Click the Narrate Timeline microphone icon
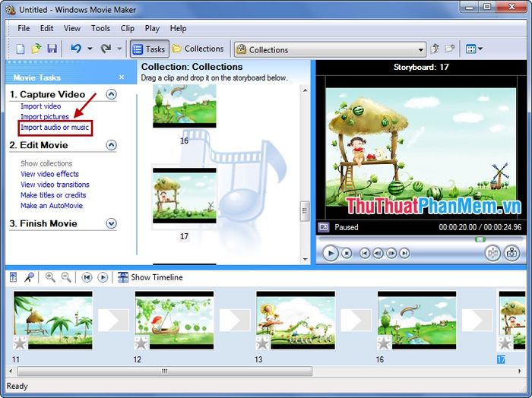This screenshot has width=532, height=398. coord(29,278)
